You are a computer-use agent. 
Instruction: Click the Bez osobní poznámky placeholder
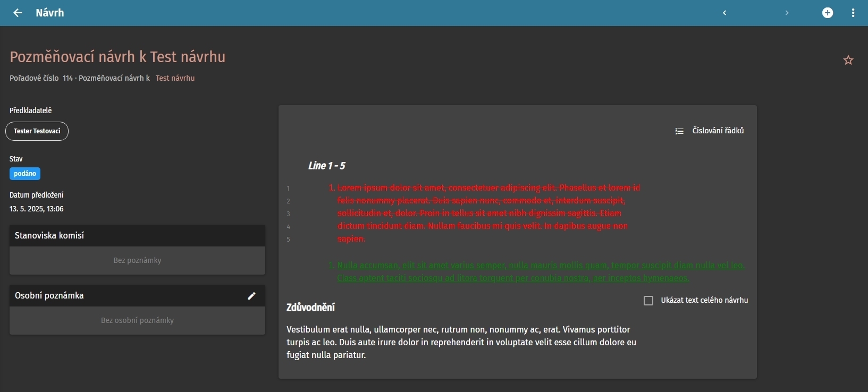point(137,320)
